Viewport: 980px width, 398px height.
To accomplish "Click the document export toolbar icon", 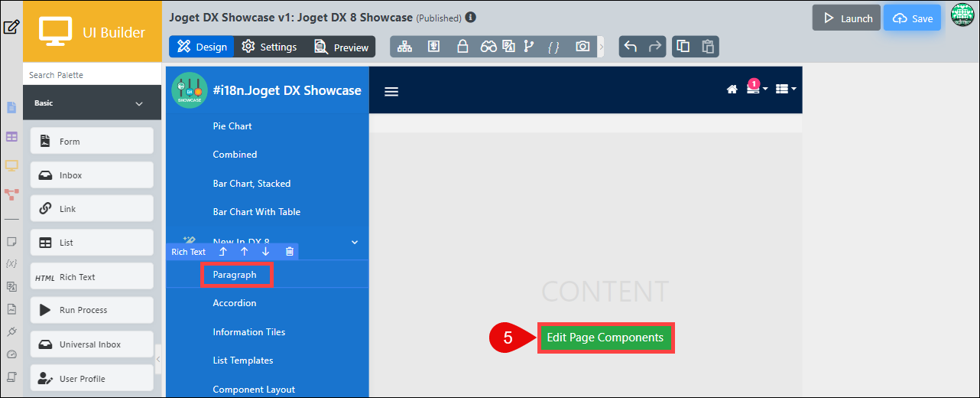I will pos(433,47).
